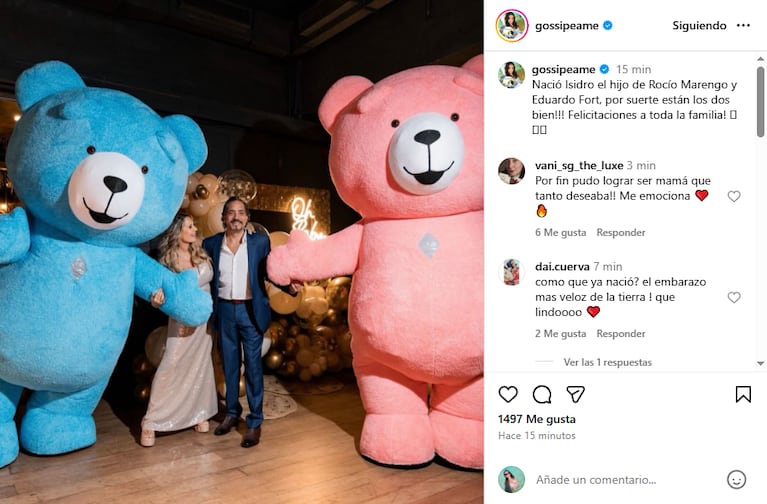Image resolution: width=767 pixels, height=504 pixels.
Task: Reply to vani_sg_the_luxe with Responder
Action: pos(621,232)
